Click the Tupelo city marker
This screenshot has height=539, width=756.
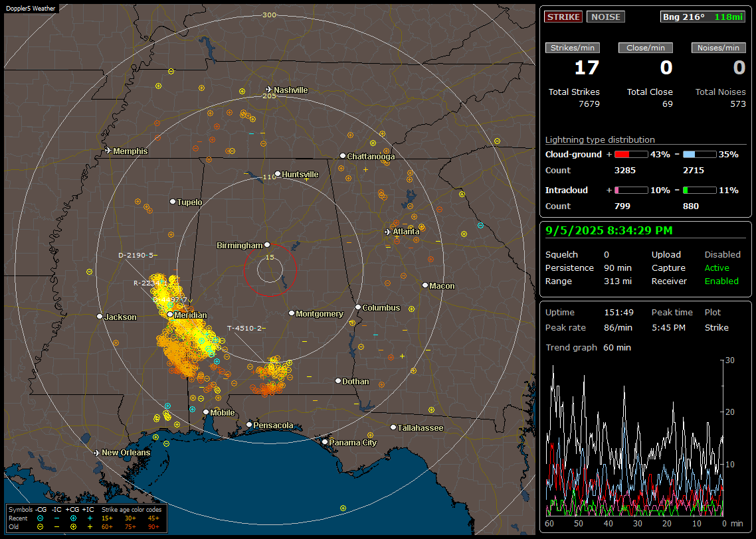coord(173,201)
